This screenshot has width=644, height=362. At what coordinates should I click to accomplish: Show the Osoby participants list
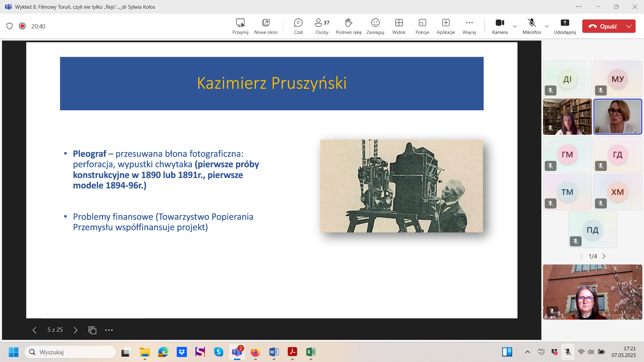pos(322,26)
